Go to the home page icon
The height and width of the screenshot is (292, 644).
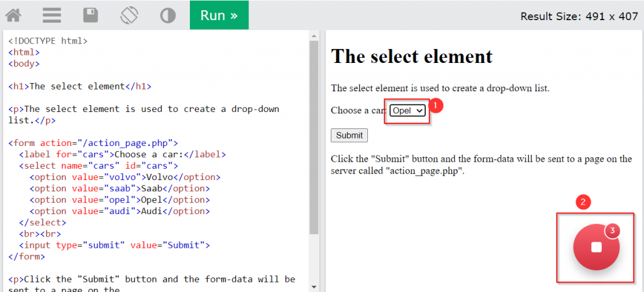13,16
